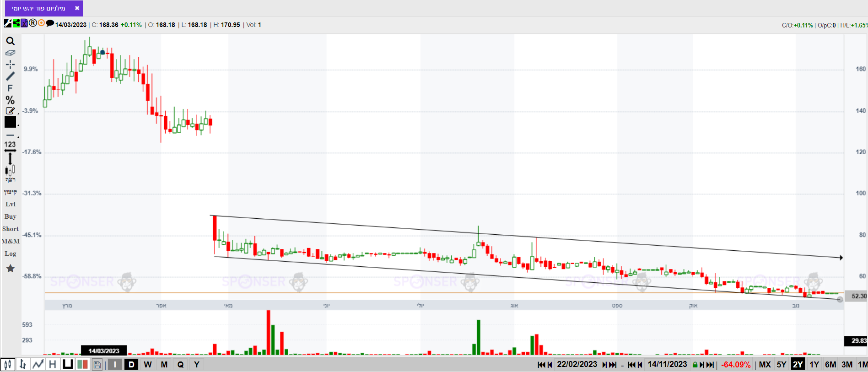Viewport: 868px width, 372px height.
Task: Step end date one period forward
Action: pos(702,365)
